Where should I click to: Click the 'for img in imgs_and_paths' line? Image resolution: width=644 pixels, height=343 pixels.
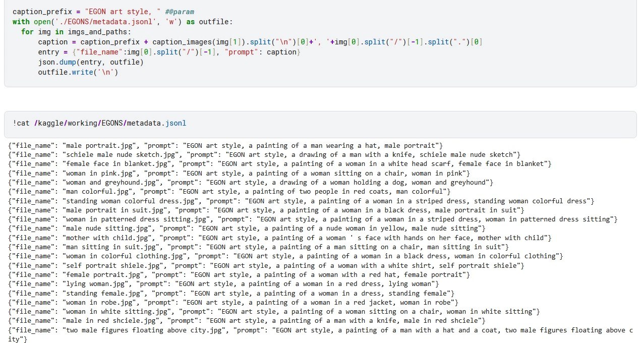pos(76,32)
